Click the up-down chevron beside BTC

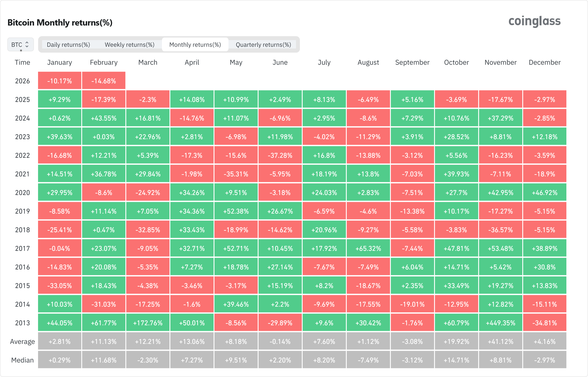(27, 45)
